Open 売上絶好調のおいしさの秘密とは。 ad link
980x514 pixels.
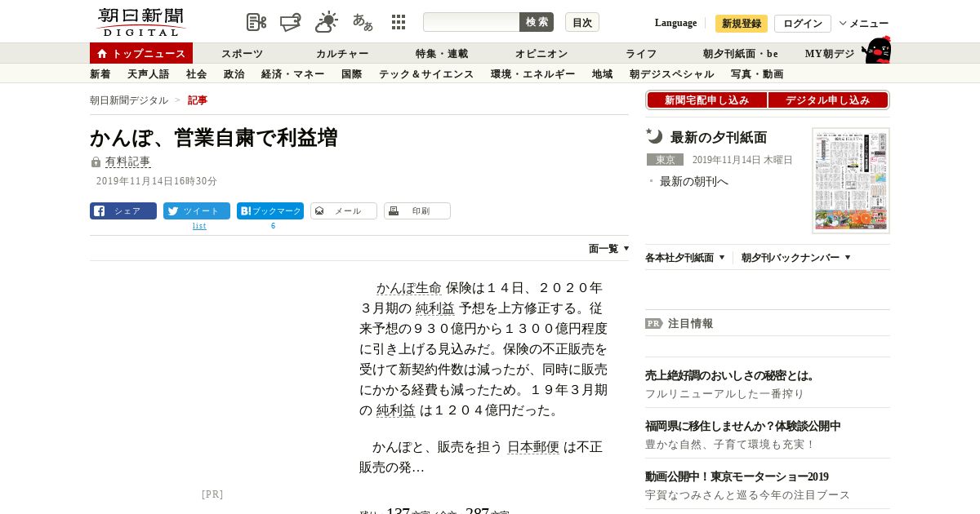(x=730, y=375)
